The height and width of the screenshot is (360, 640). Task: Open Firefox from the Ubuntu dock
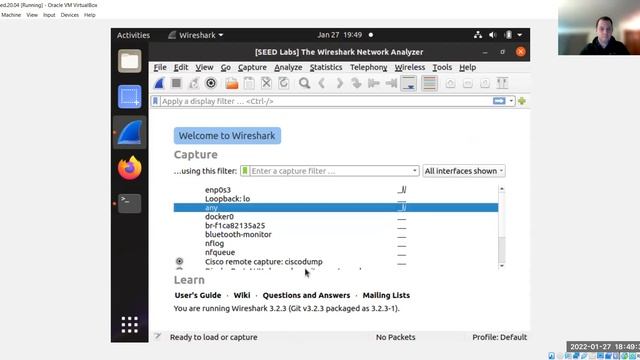pos(130,168)
